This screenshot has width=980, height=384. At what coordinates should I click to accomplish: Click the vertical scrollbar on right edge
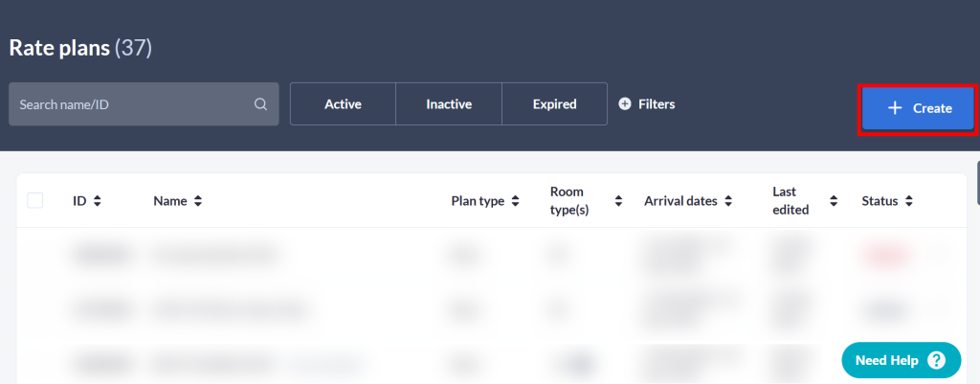tap(978, 183)
